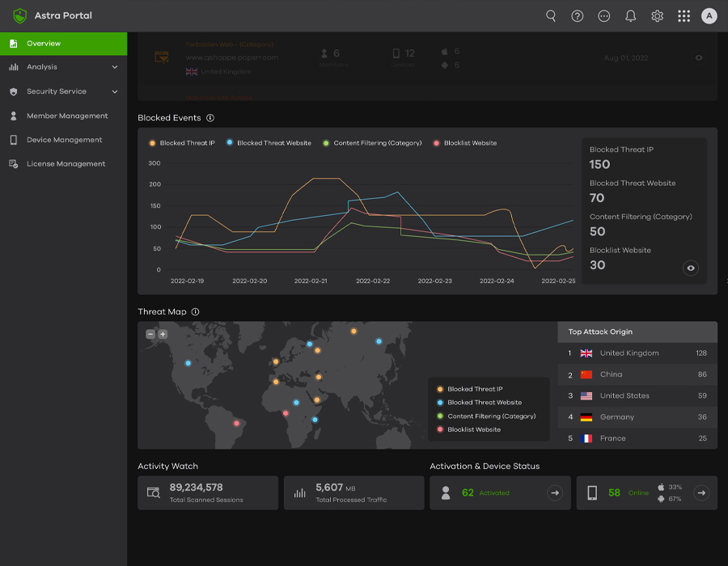Viewport: 728px width, 566px height.
Task: Open the help question mark icon
Action: tap(578, 16)
